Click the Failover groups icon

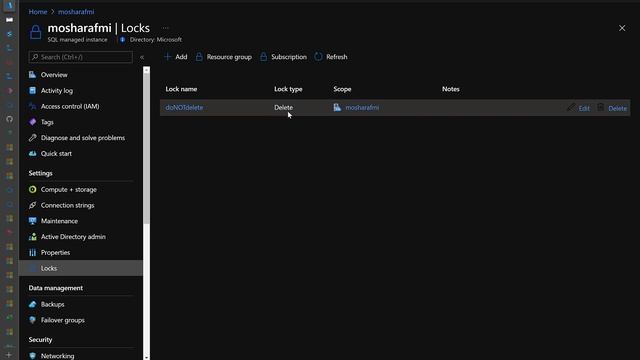pyautogui.click(x=33, y=320)
